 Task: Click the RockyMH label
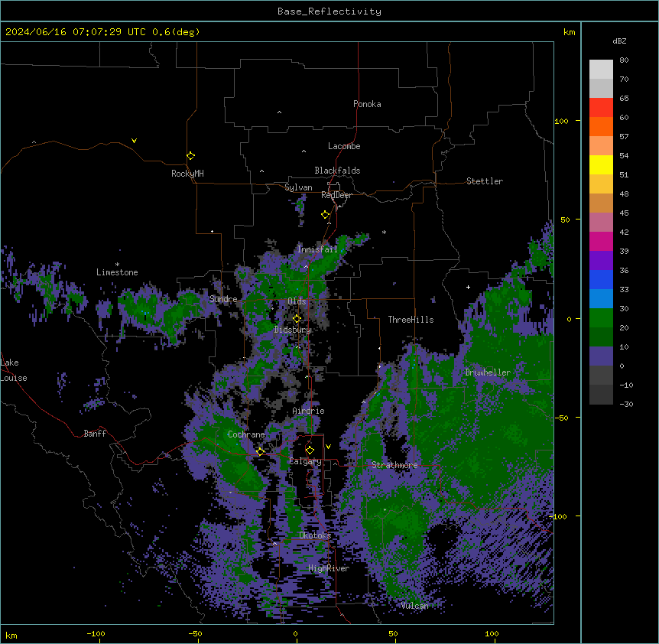pyautogui.click(x=187, y=174)
